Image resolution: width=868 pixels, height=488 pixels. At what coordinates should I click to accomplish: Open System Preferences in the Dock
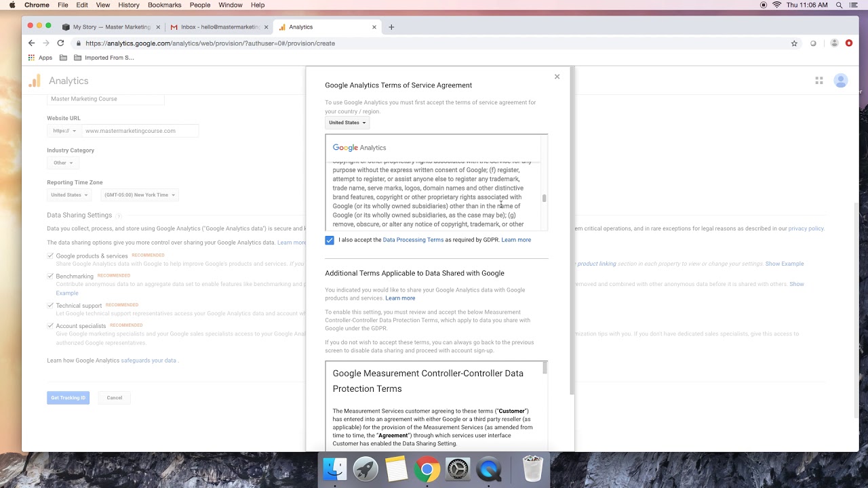pyautogui.click(x=458, y=469)
